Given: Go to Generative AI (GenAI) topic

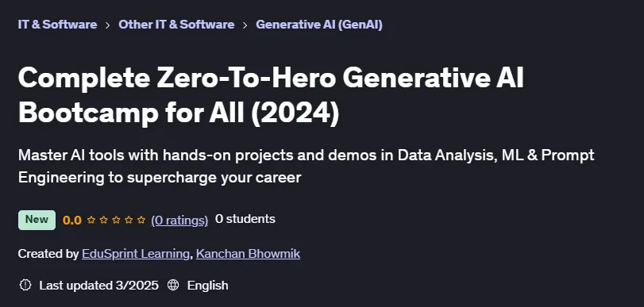Looking at the screenshot, I should coord(319,25).
